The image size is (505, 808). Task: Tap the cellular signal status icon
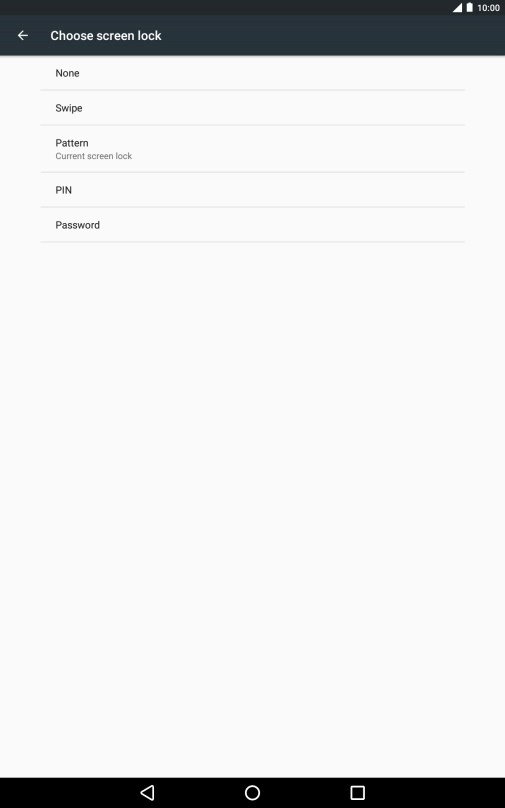[x=457, y=8]
